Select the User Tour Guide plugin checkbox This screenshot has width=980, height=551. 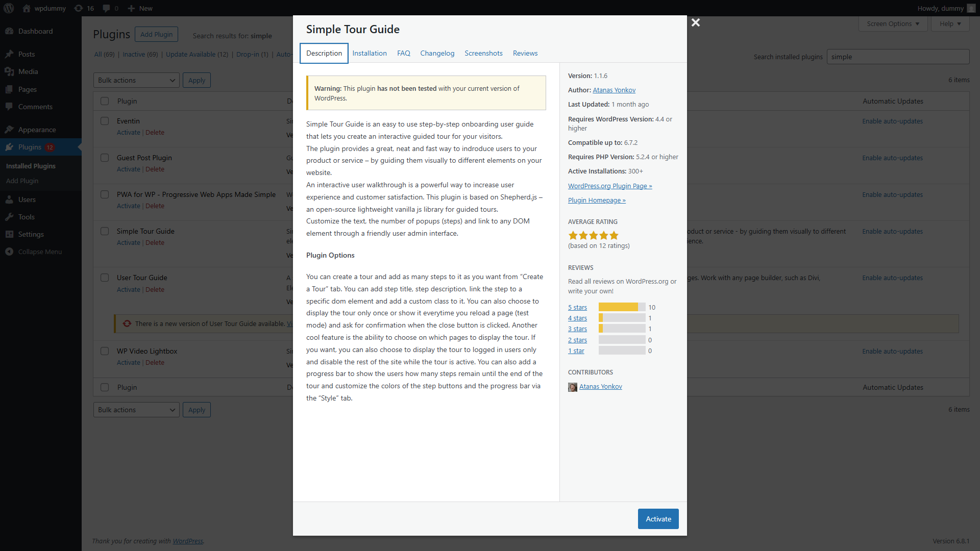pos(105,278)
